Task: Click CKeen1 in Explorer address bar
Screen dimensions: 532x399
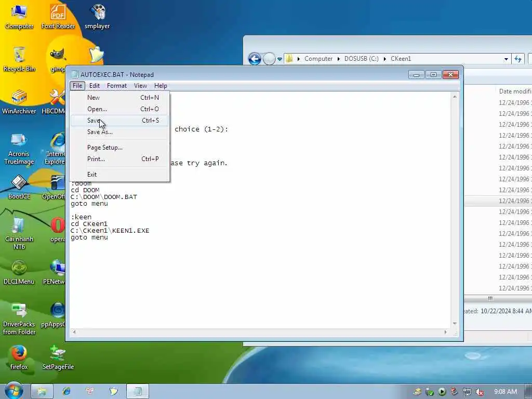Action: [x=401, y=59]
